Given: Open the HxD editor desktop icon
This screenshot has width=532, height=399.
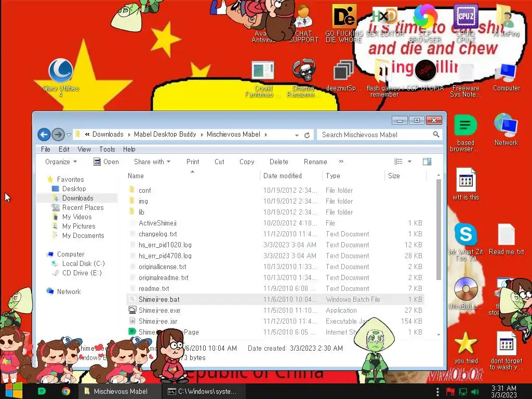Looking at the screenshot, I should 385,22.
